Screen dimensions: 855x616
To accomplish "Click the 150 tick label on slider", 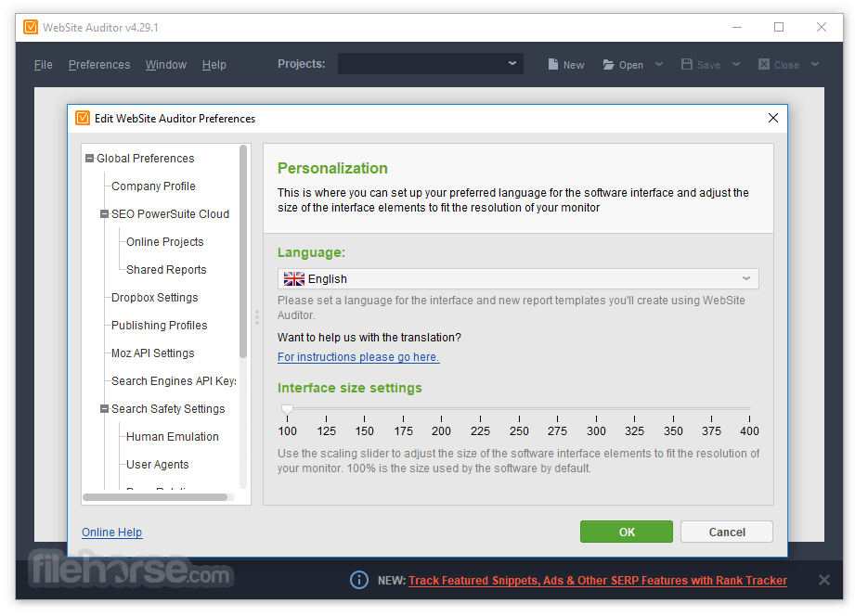I will point(364,430).
